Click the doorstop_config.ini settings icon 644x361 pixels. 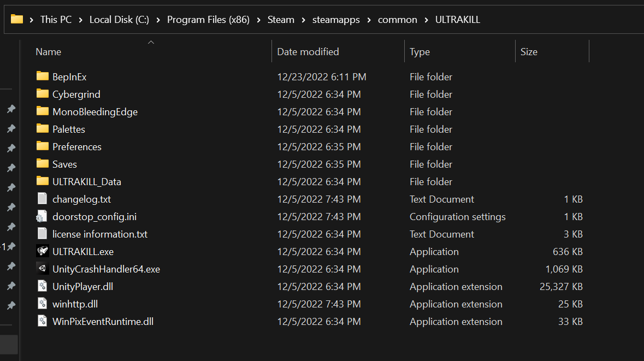click(x=43, y=216)
